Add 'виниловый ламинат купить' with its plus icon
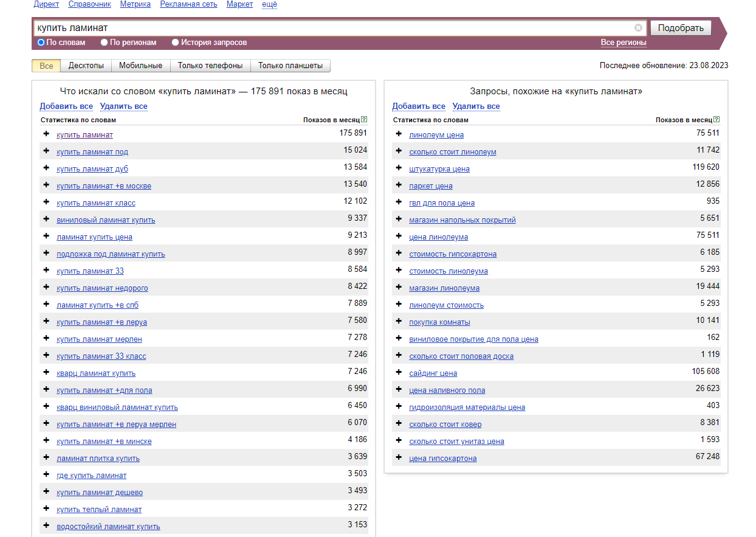This screenshot has height=537, width=756. 46,219
